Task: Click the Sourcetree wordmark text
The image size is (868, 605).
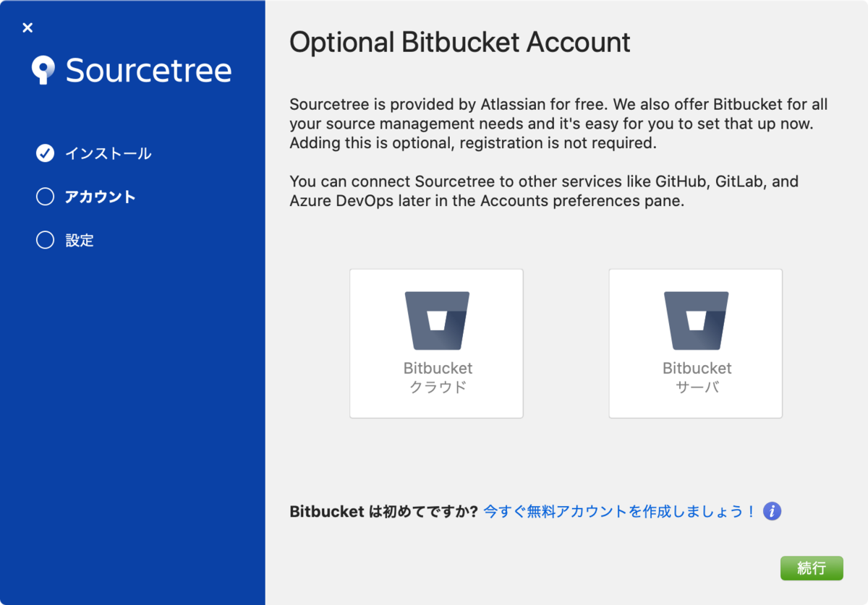Action: pos(148,71)
